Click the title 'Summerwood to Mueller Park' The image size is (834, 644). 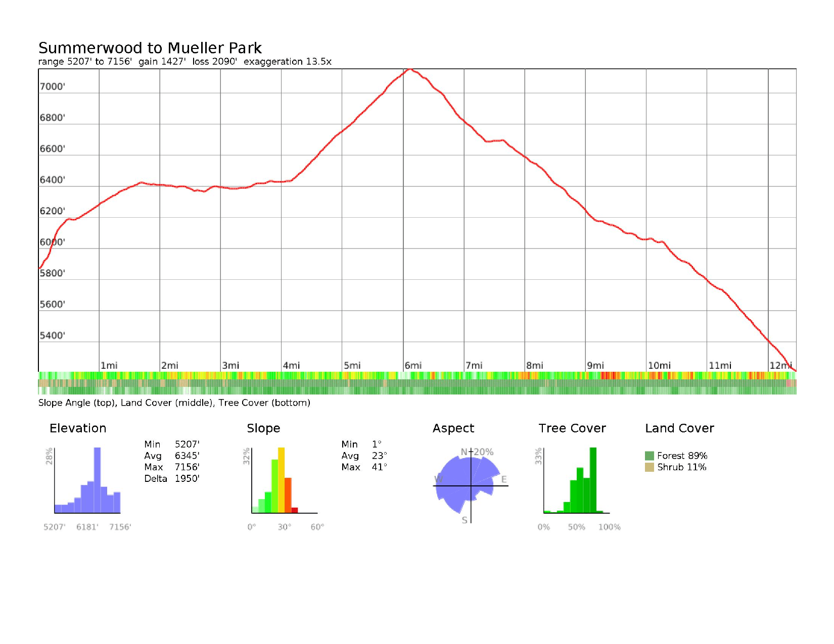click(x=150, y=48)
